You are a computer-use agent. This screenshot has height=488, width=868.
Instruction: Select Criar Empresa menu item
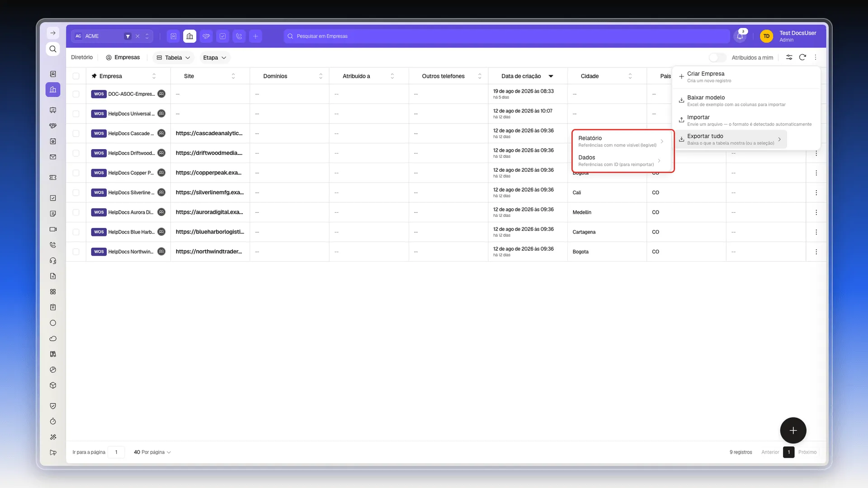(x=746, y=77)
